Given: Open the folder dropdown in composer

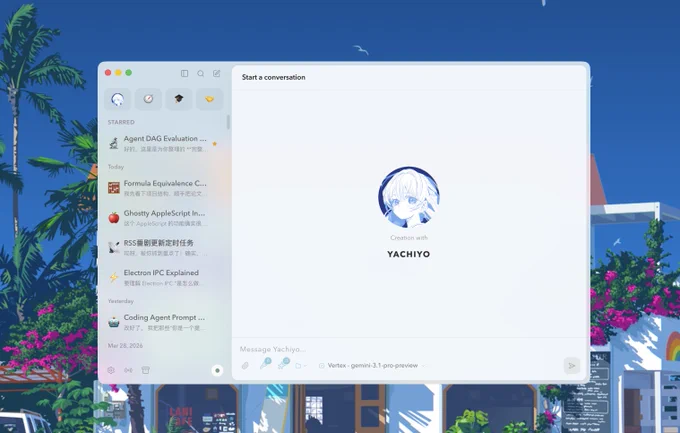Looking at the screenshot, I should pyautogui.click(x=301, y=366).
